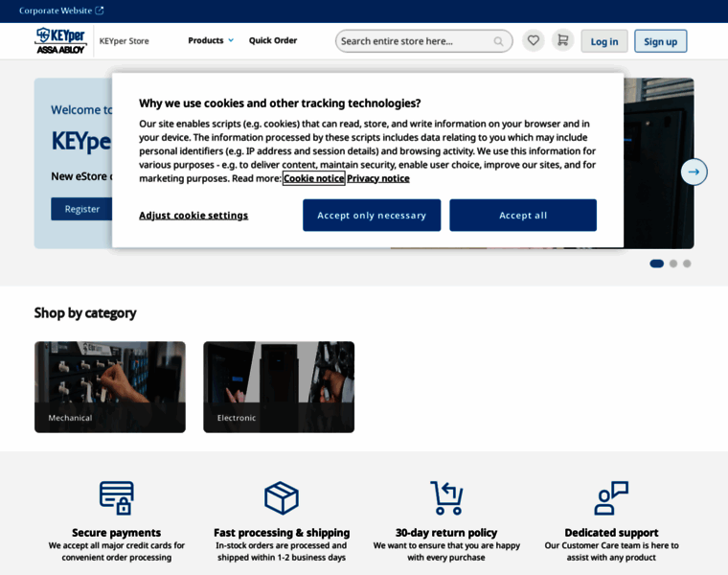Open the Privacy notice link
Image resolution: width=728 pixels, height=575 pixels.
pos(378,178)
